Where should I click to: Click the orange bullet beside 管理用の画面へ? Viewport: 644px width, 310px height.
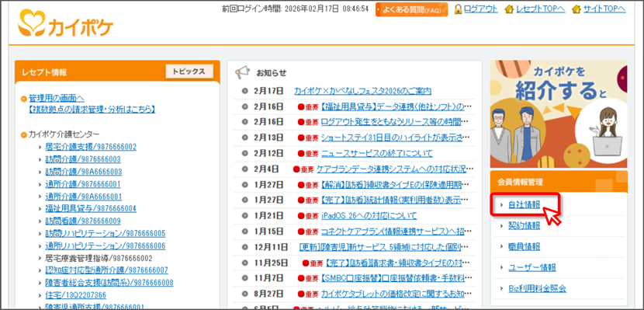pos(24,99)
